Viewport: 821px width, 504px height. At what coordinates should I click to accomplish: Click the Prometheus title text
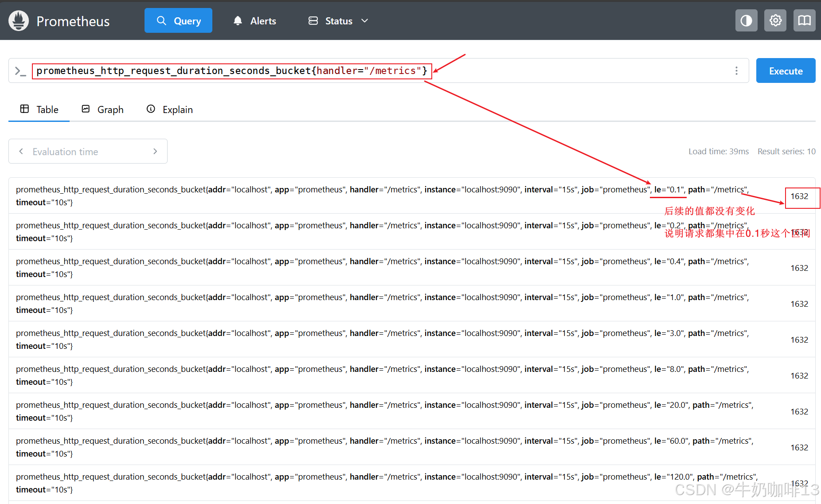[73, 21]
